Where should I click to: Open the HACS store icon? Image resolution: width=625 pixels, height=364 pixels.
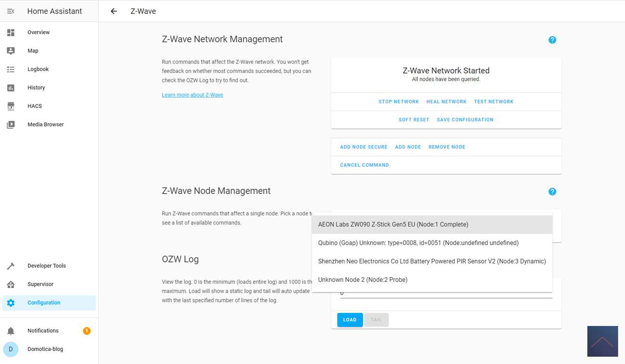tap(11, 106)
